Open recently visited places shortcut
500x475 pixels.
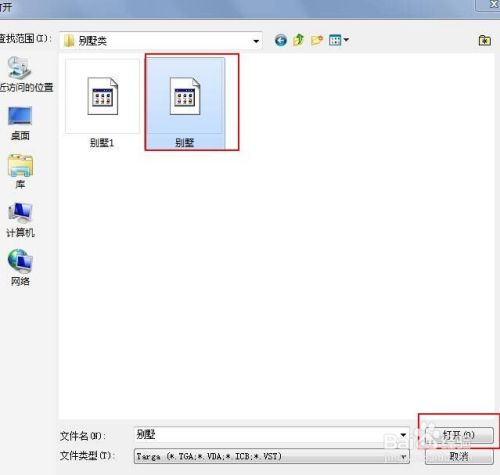pyautogui.click(x=23, y=74)
